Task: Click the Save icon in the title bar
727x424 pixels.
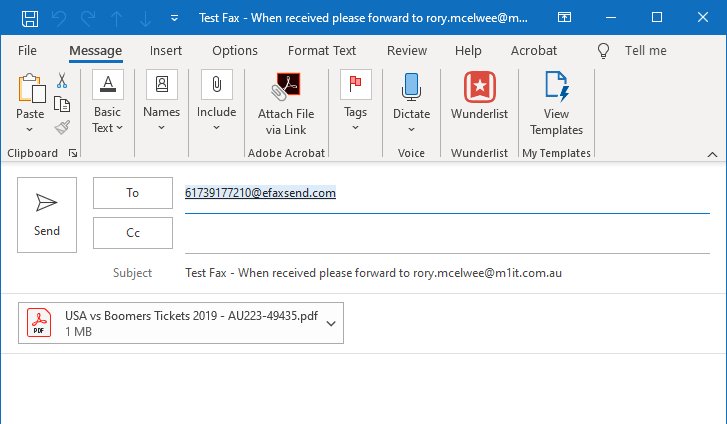Action: pos(30,19)
